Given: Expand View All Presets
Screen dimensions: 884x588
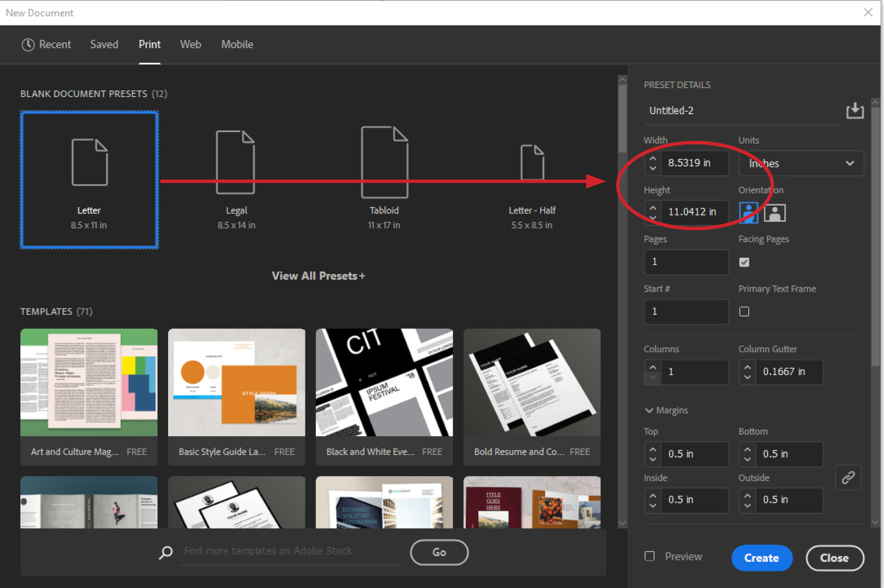Looking at the screenshot, I should [x=318, y=275].
